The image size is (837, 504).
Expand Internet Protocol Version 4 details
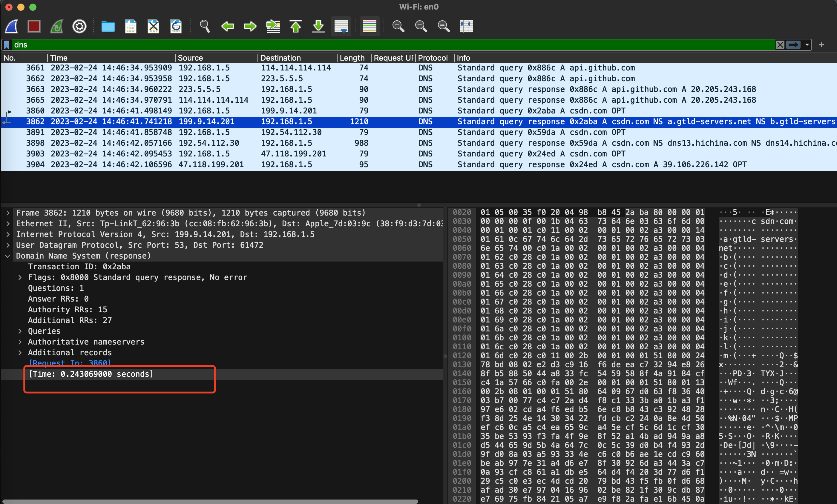pos(8,234)
